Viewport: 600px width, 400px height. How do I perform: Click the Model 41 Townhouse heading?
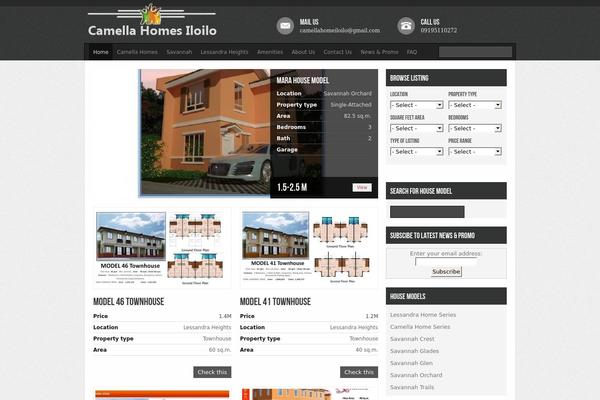pos(275,302)
